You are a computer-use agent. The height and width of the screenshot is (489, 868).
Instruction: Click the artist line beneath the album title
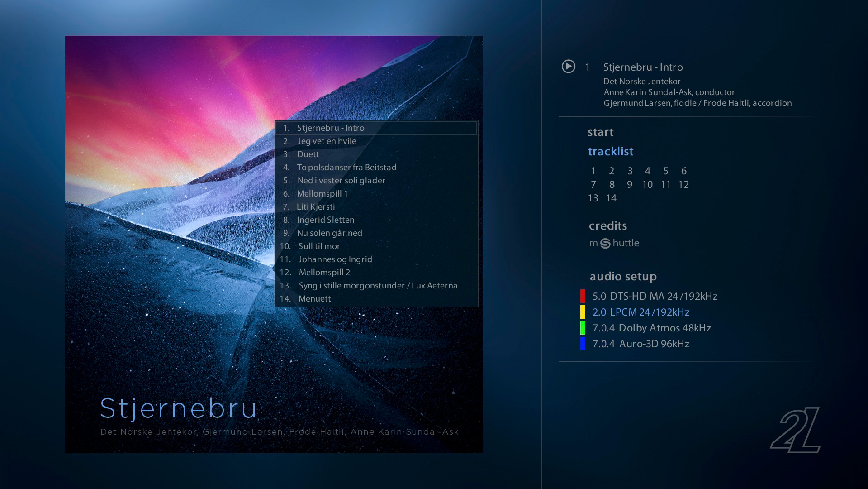(280, 432)
